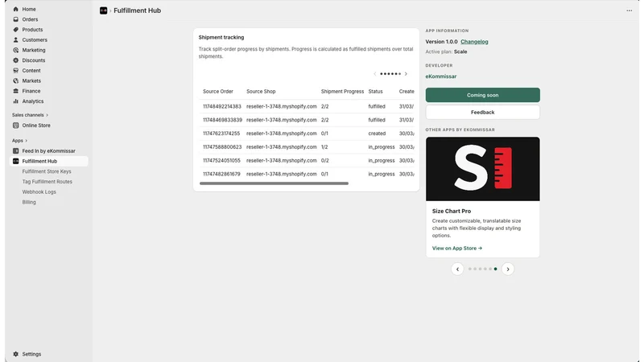The width and height of the screenshot is (644, 362).
Task: Go to next shipment table page
Action: click(x=406, y=74)
